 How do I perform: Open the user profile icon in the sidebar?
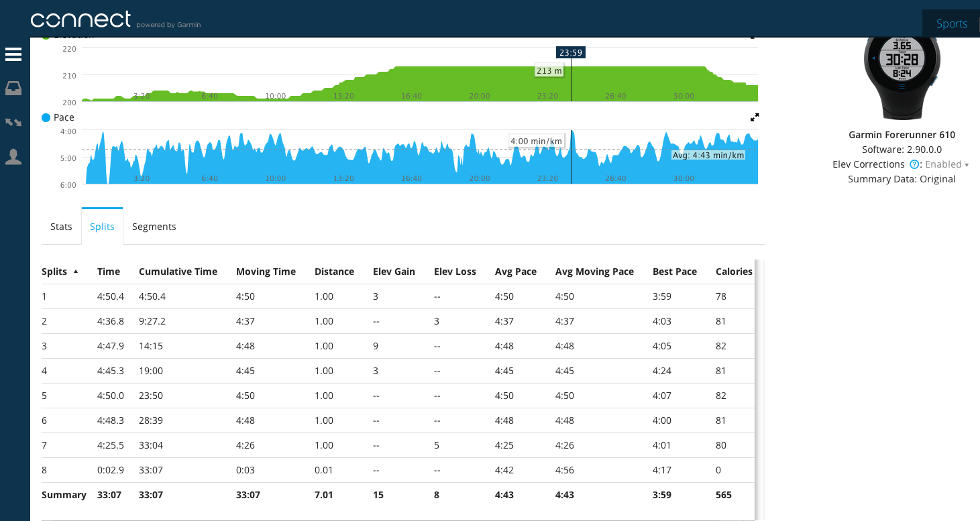[x=13, y=157]
